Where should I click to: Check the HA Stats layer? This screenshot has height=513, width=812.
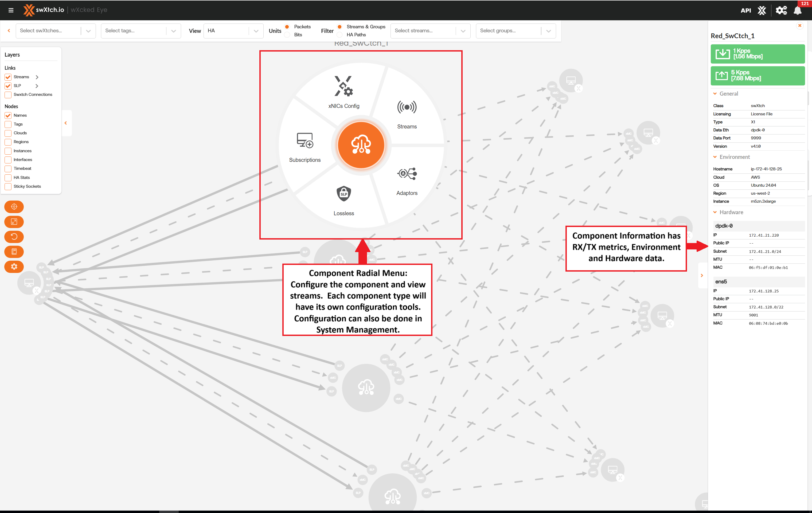(x=8, y=178)
